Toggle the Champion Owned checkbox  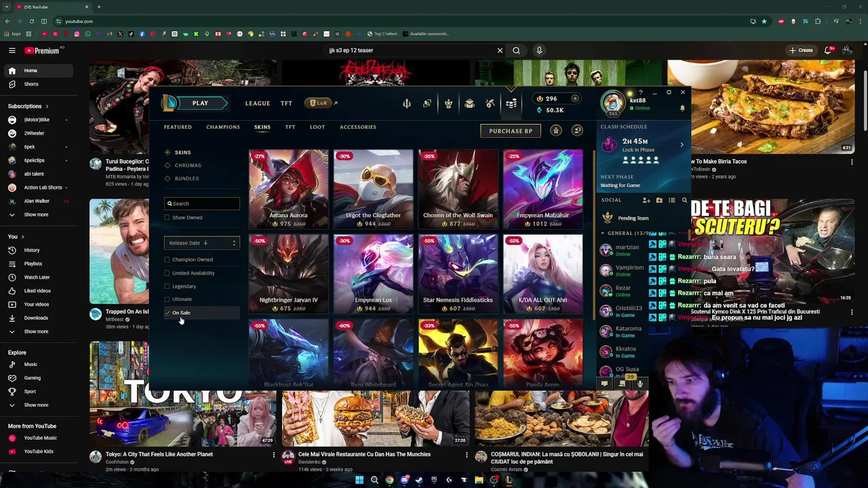coord(167,260)
